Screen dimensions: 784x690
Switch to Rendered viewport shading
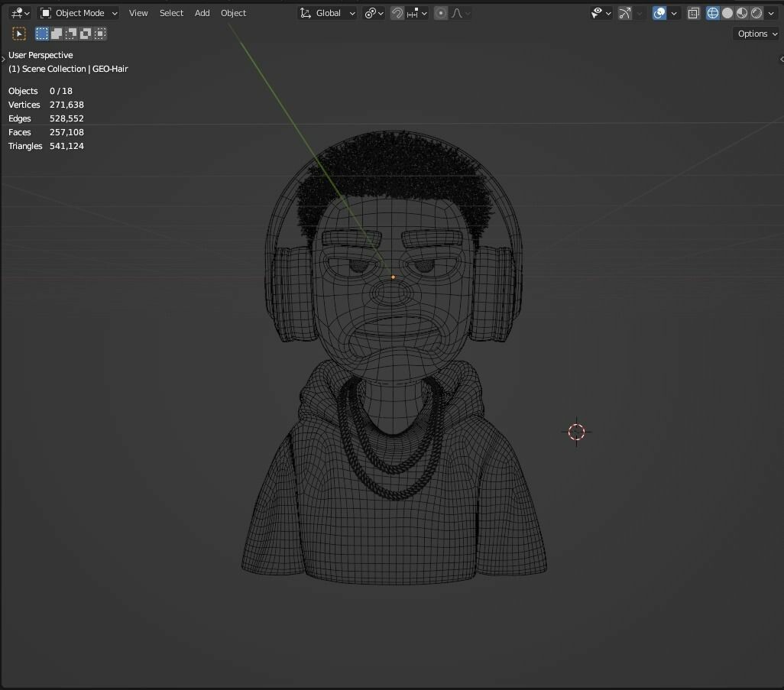pyautogui.click(x=755, y=13)
